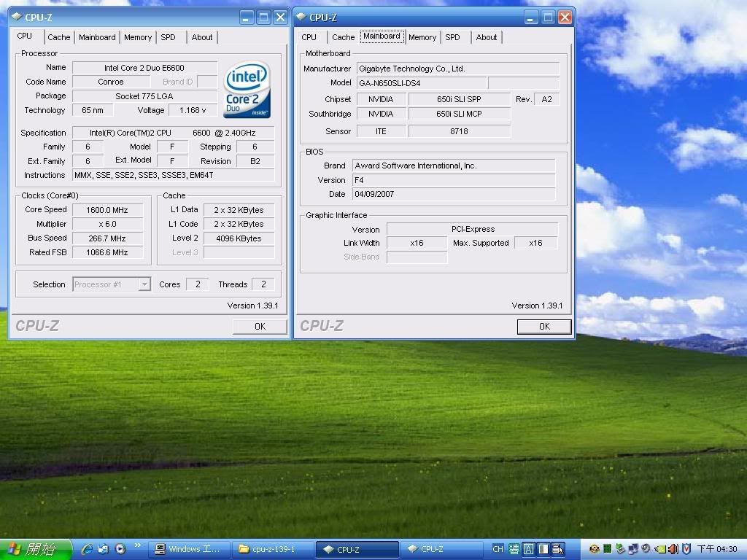The width and height of the screenshot is (747, 560).
Task: Expand the quick launch overflow chevron
Action: [x=137, y=545]
